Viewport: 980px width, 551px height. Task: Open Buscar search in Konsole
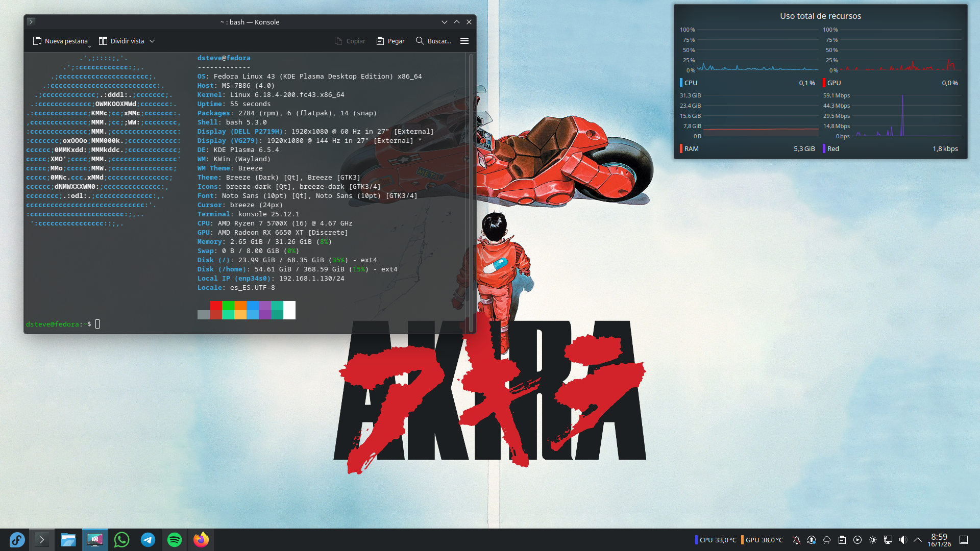point(433,41)
